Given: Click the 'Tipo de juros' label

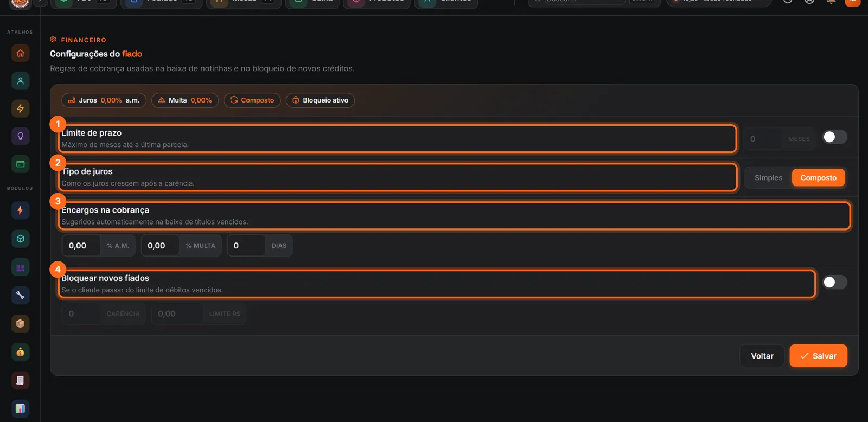Looking at the screenshot, I should tap(87, 171).
